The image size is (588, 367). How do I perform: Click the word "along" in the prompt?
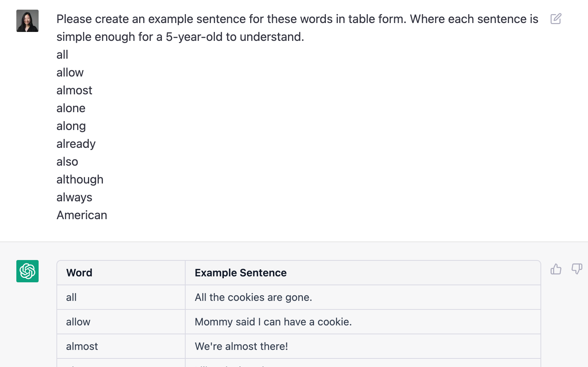click(x=71, y=126)
